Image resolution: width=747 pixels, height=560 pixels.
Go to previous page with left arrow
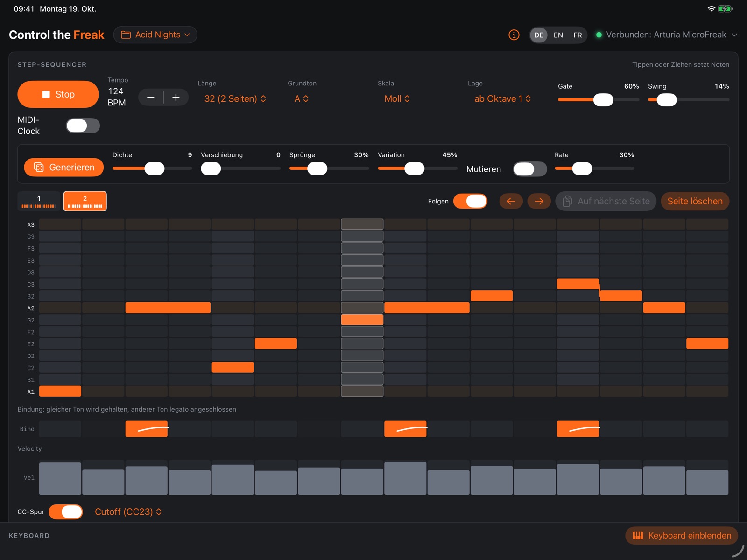(511, 201)
